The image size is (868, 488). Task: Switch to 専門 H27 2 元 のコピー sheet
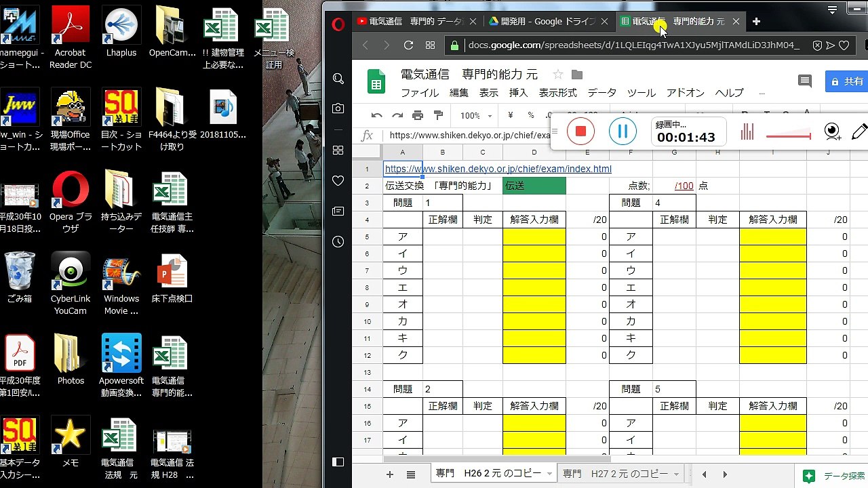click(615, 474)
